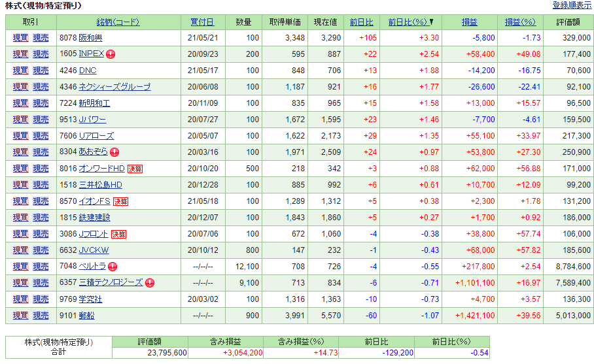Open the 鉄建建設 stock page
The width and height of the screenshot is (594, 364).
click(x=94, y=218)
